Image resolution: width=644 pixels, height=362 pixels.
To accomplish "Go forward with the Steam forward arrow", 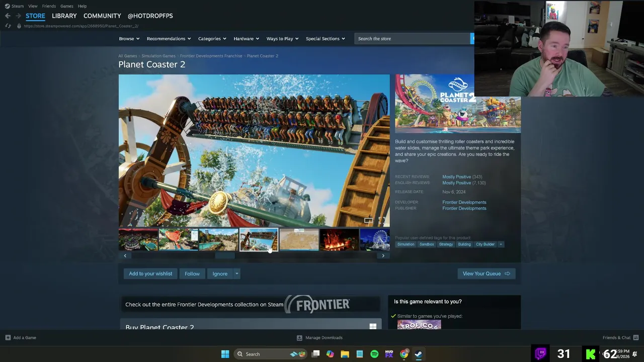I will [18, 16].
